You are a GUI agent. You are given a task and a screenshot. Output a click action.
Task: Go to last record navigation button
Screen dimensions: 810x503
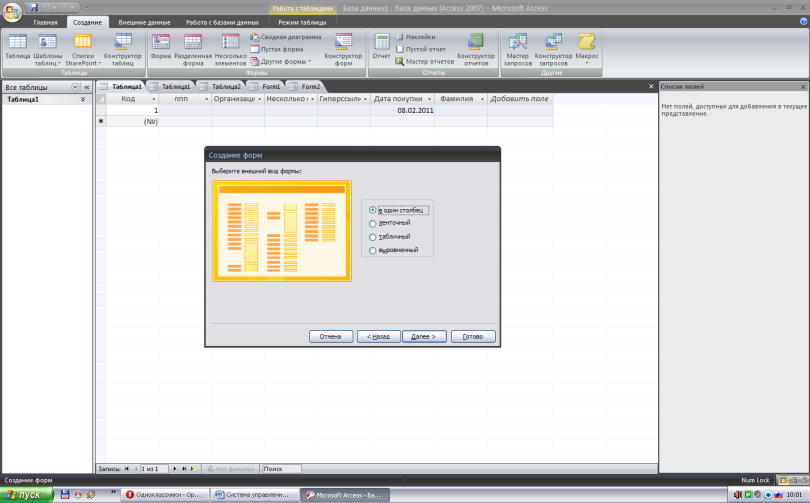[x=184, y=469]
